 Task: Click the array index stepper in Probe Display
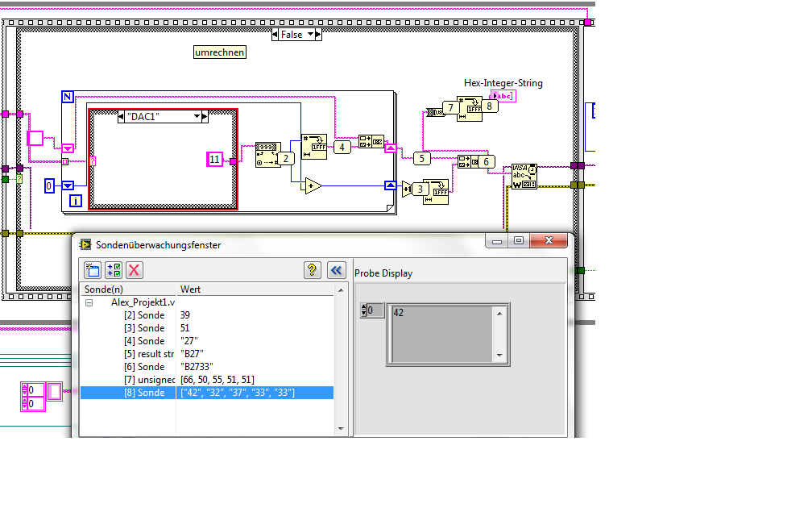coord(364,310)
